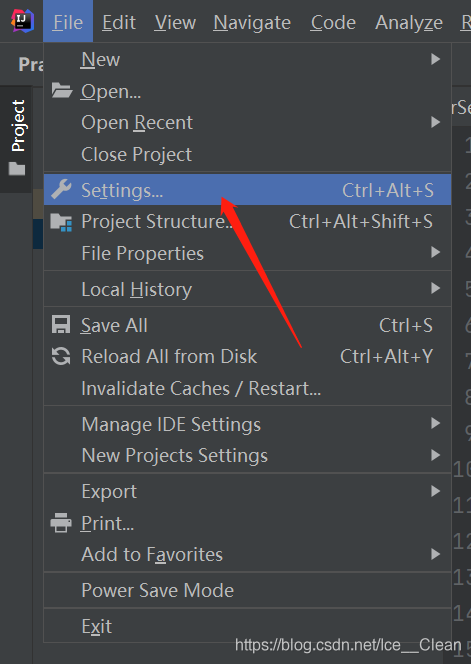Image resolution: width=471 pixels, height=664 pixels.
Task: Click the IntelliJ IDEA logo icon
Action: 22,20
